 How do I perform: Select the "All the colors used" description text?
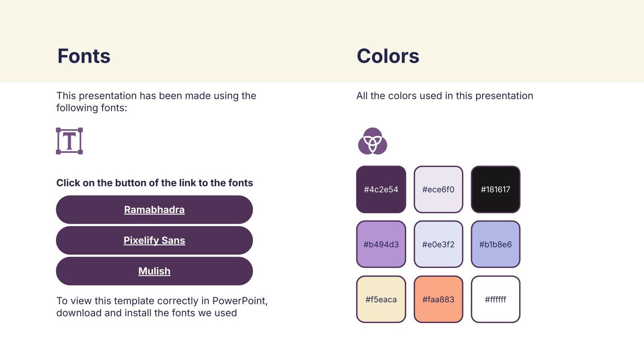(444, 96)
